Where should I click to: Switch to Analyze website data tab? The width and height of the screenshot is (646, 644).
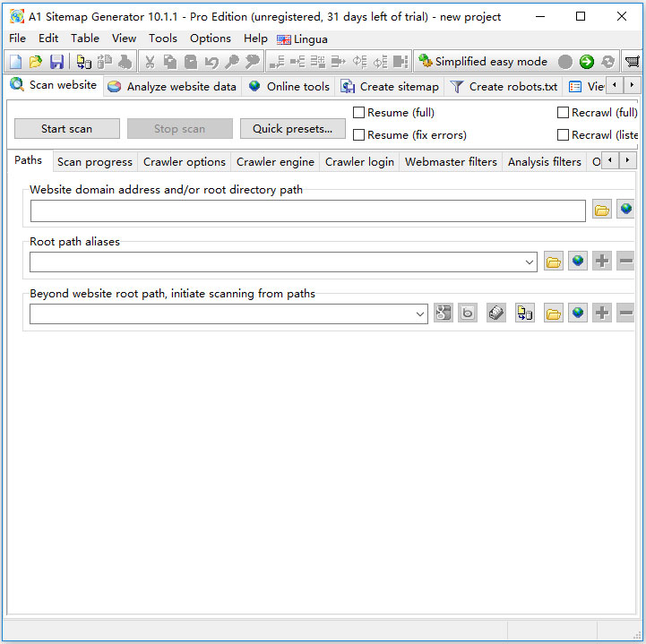(x=172, y=87)
